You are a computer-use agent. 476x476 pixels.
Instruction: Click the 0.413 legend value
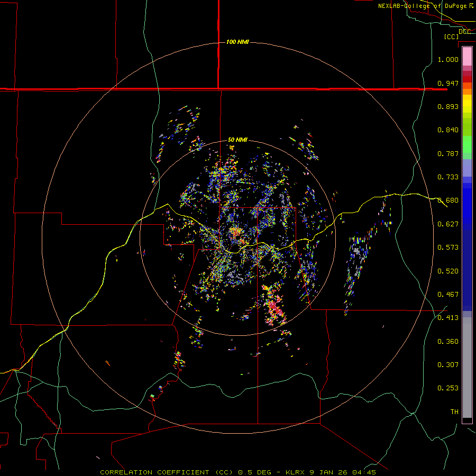[x=448, y=317]
